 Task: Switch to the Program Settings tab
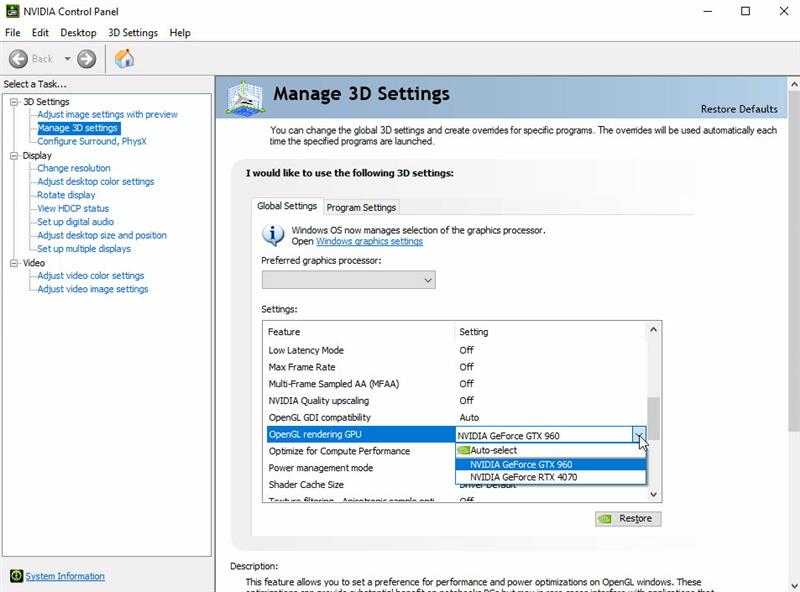tap(361, 207)
